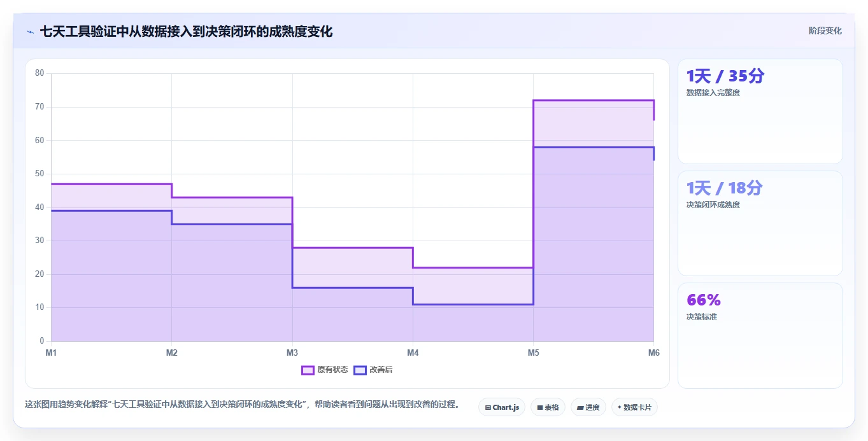Click the 阶段变化 label in the header
The height and width of the screenshot is (441, 868).
pos(825,31)
